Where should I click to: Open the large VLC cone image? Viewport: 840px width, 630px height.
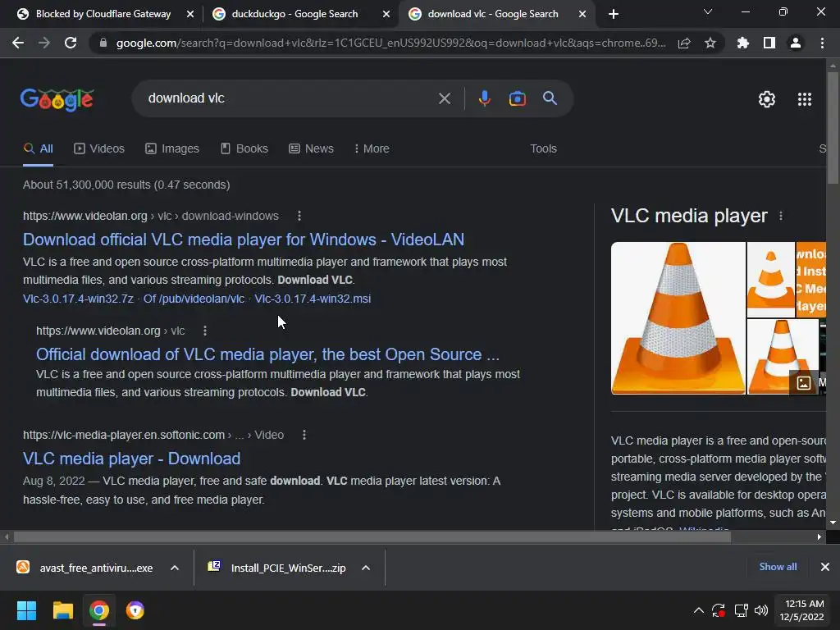678,318
